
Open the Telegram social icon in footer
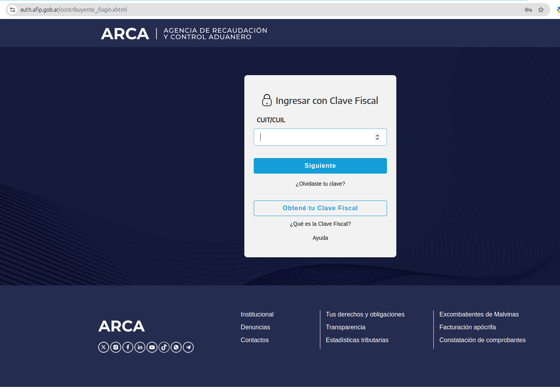click(x=188, y=347)
